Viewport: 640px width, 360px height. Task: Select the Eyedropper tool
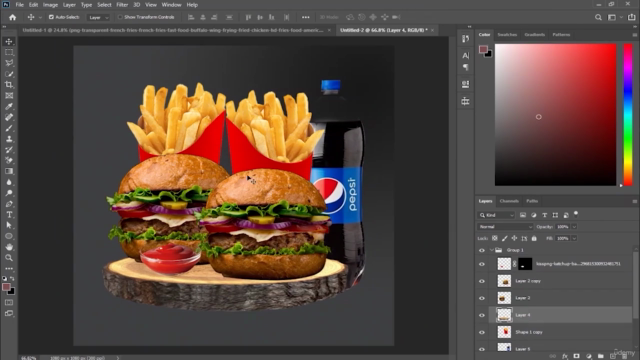pos(9,107)
